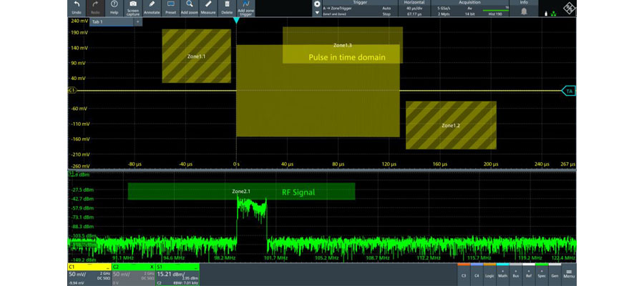The height and width of the screenshot is (286, 644).
Task: Click the Redo icon
Action: click(x=95, y=7)
